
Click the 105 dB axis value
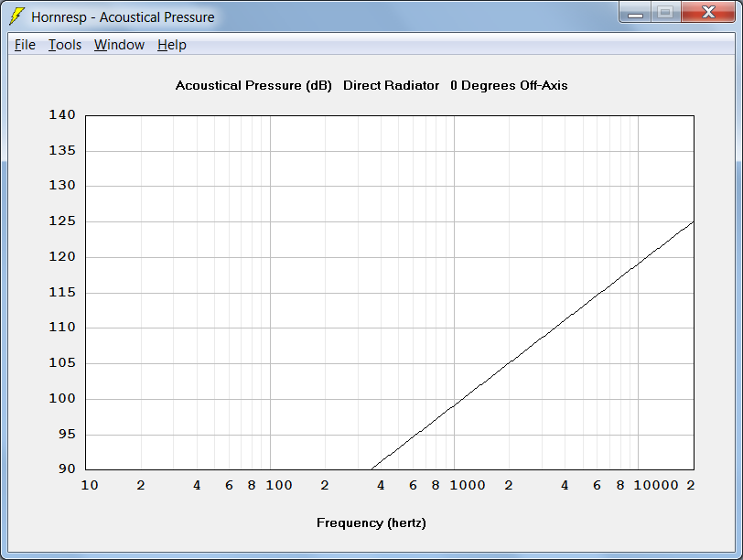pyautogui.click(x=62, y=362)
